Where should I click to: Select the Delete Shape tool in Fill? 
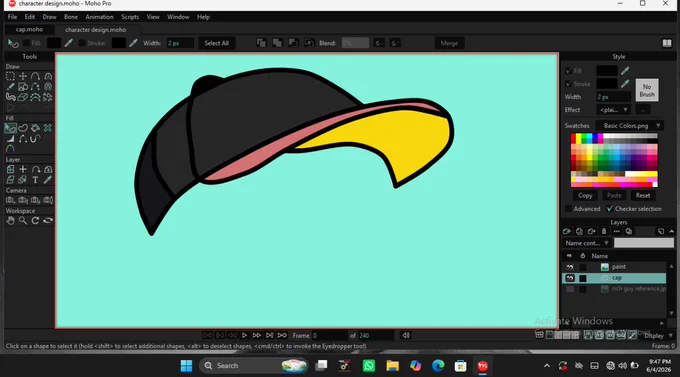[48, 128]
